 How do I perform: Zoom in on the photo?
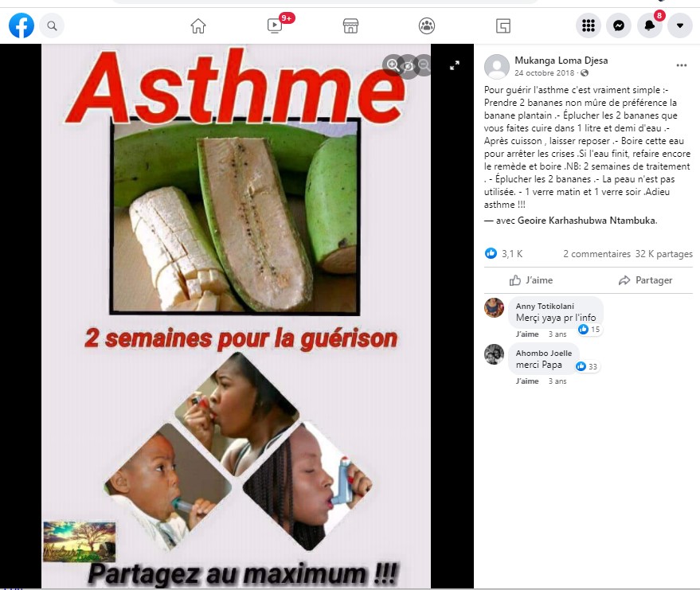[x=393, y=65]
